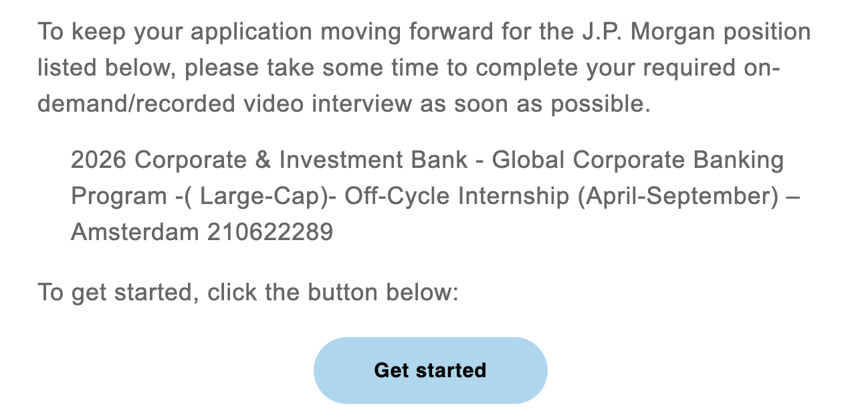Viewport: 868px width, 412px height.
Task: Click the 'Global Corporate Banking' text
Action: pyautogui.click(x=638, y=160)
